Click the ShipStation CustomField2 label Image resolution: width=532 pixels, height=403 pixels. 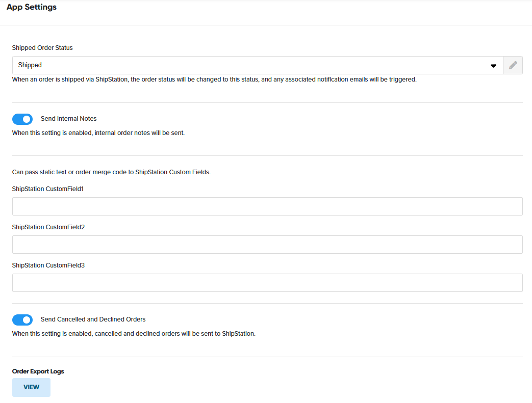click(x=48, y=227)
